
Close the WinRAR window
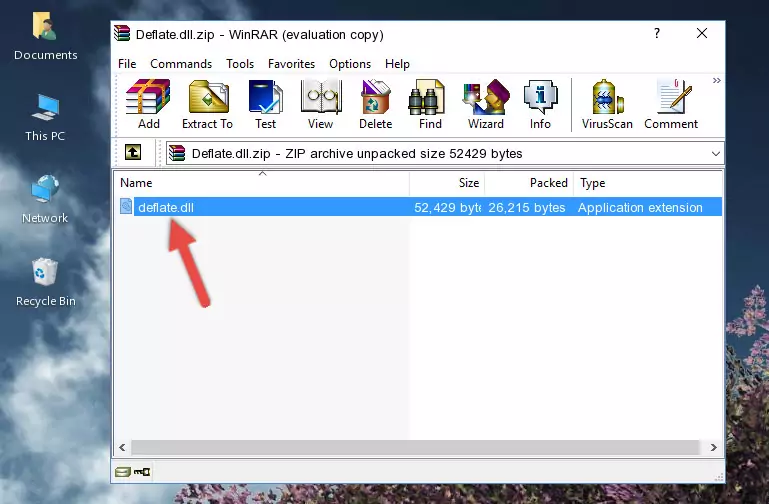pos(702,33)
